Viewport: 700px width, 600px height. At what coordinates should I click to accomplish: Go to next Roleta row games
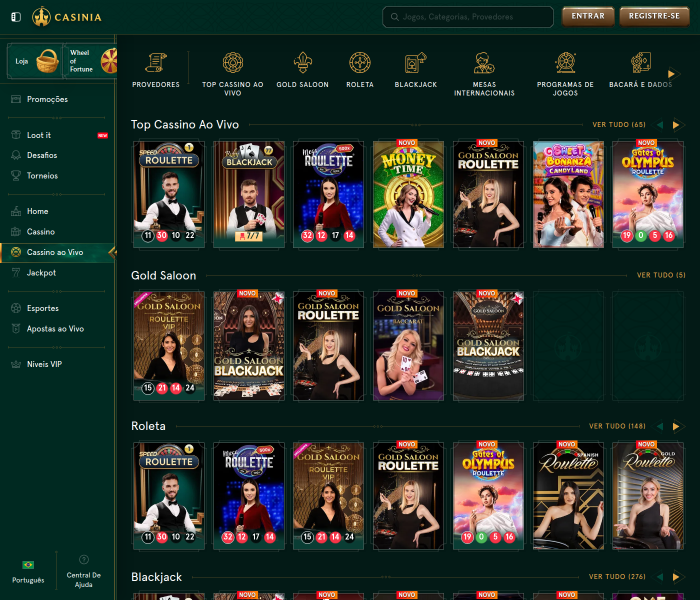676,426
